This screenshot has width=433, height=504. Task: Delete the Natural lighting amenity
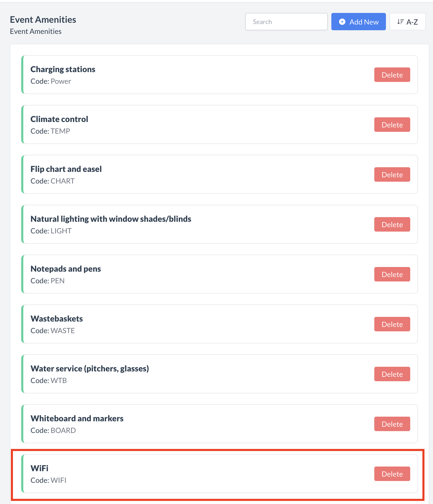[x=392, y=225]
